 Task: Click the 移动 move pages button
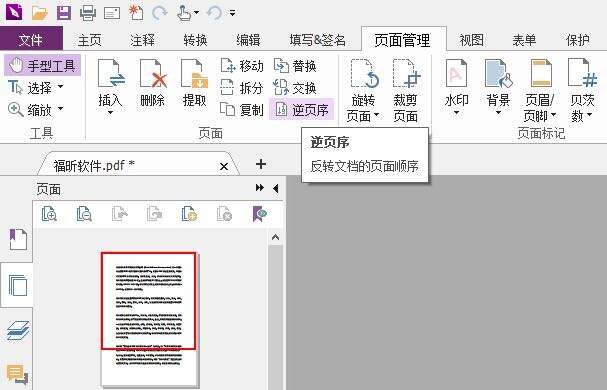pos(242,66)
